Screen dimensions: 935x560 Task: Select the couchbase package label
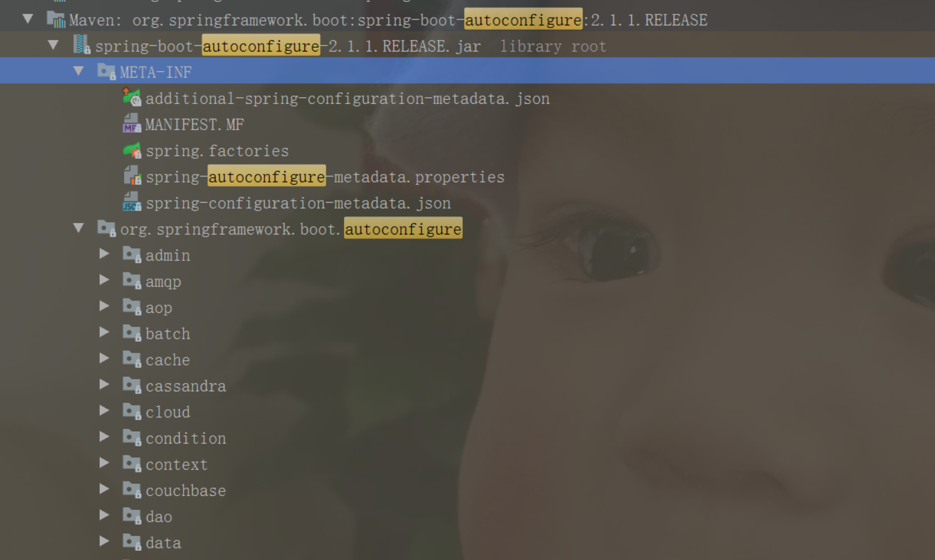click(x=186, y=491)
